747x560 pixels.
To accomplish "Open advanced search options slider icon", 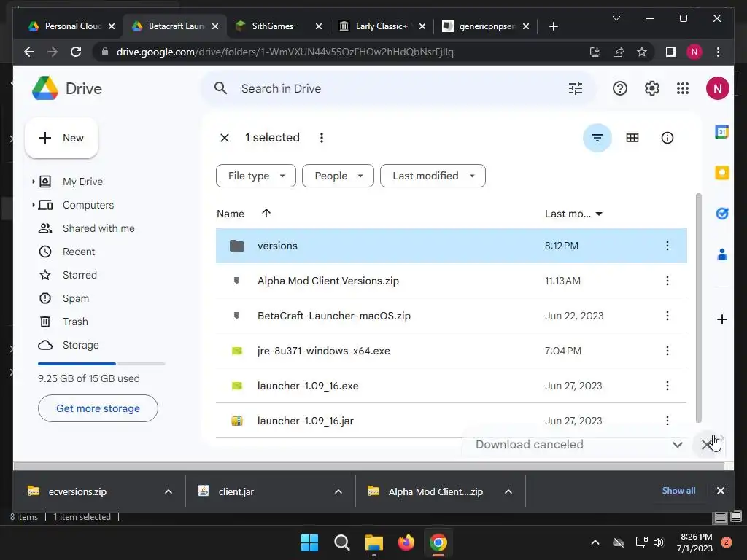I will pos(576,88).
